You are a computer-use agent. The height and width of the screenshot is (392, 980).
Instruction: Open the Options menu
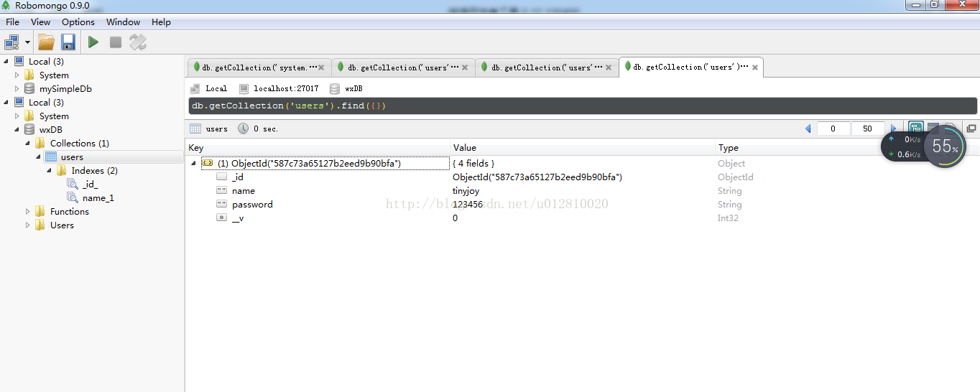(x=78, y=22)
